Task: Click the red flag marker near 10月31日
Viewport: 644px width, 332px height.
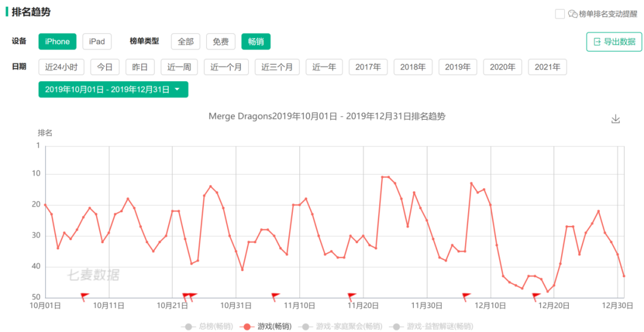Action: pyautogui.click(x=275, y=295)
